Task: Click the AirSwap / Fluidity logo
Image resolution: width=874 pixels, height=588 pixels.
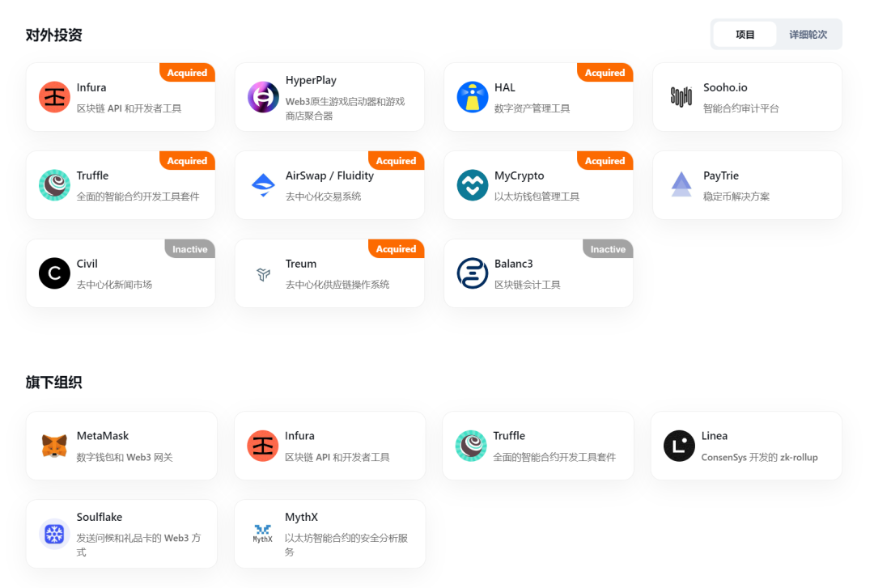Action: (x=263, y=185)
